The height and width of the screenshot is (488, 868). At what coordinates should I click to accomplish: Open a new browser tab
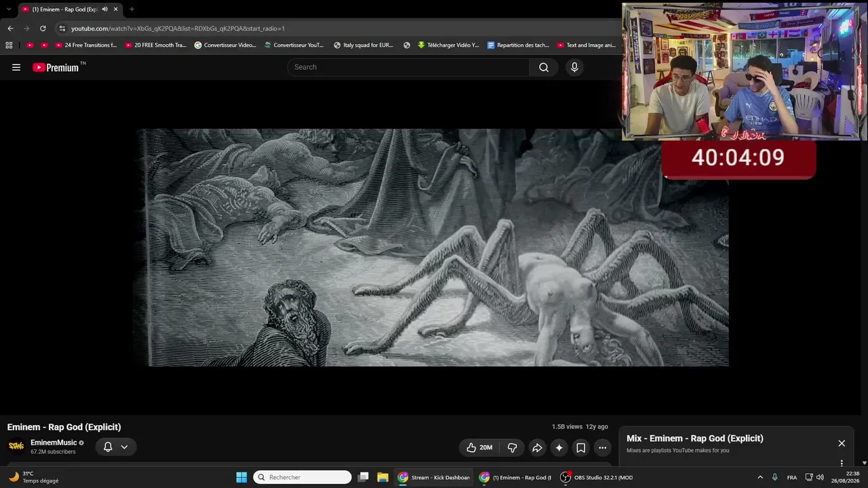tap(132, 9)
